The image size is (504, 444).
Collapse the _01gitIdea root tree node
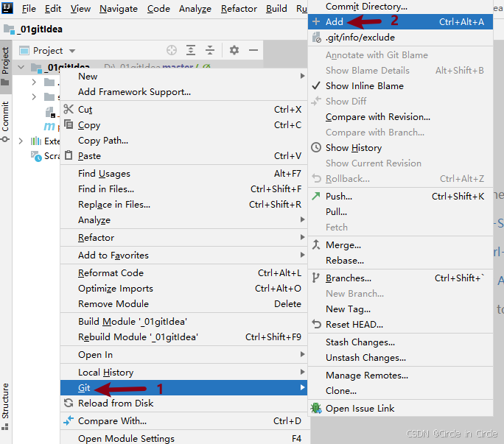pos(19,68)
